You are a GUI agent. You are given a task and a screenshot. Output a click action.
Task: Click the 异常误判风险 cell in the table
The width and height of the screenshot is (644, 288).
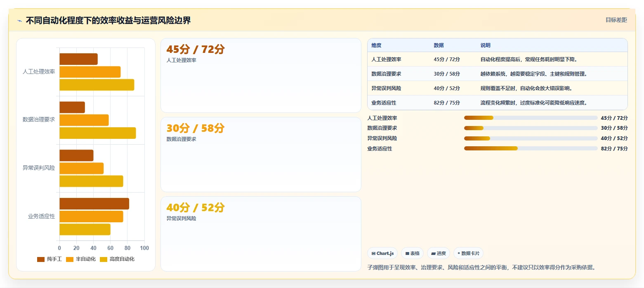point(386,88)
